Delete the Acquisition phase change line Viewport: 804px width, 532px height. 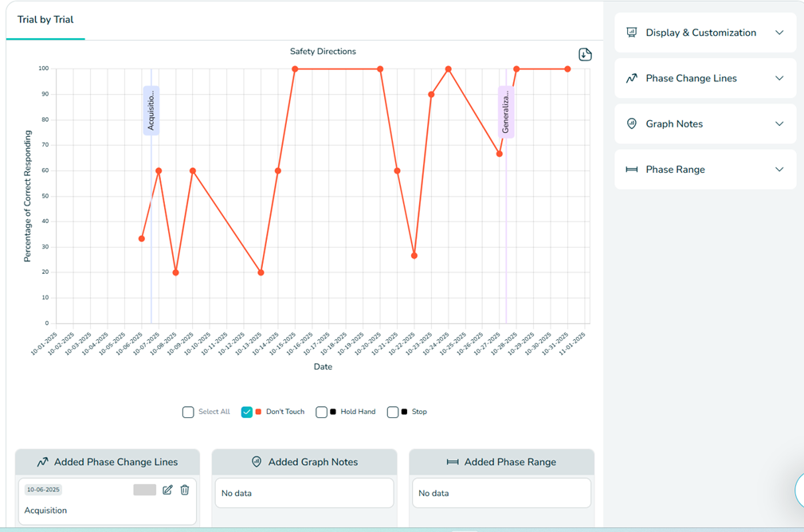(x=185, y=490)
